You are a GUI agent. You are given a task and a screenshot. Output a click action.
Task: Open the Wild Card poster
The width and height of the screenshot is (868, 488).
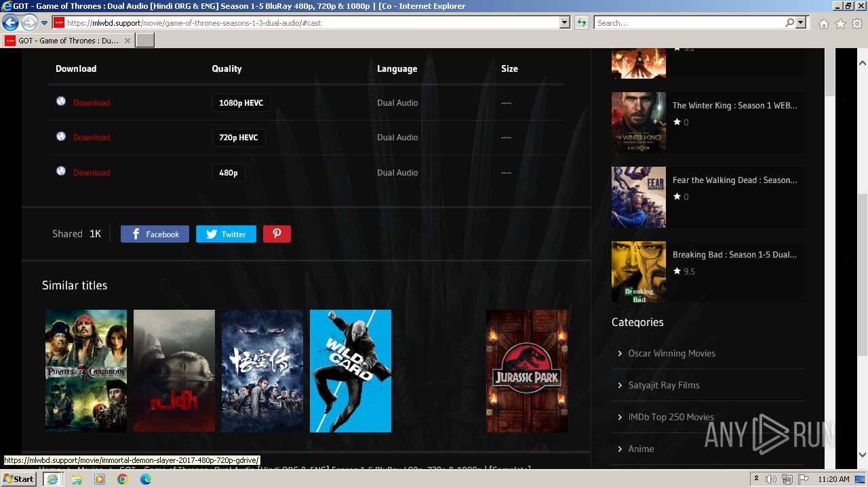pos(351,371)
